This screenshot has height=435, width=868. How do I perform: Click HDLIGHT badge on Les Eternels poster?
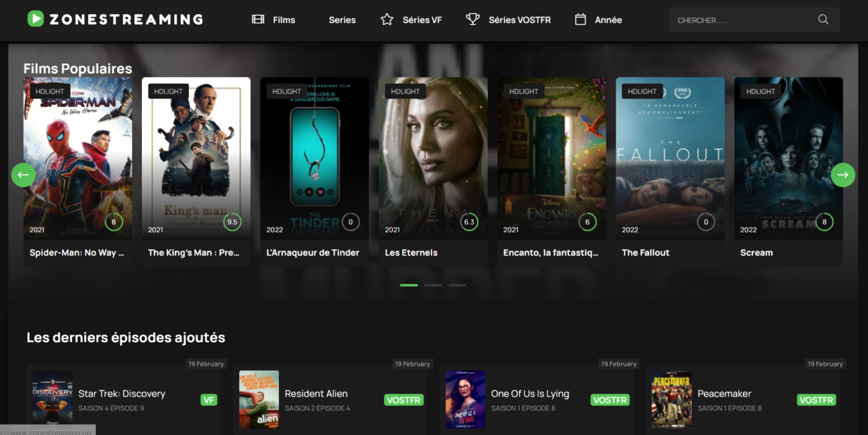coord(405,91)
